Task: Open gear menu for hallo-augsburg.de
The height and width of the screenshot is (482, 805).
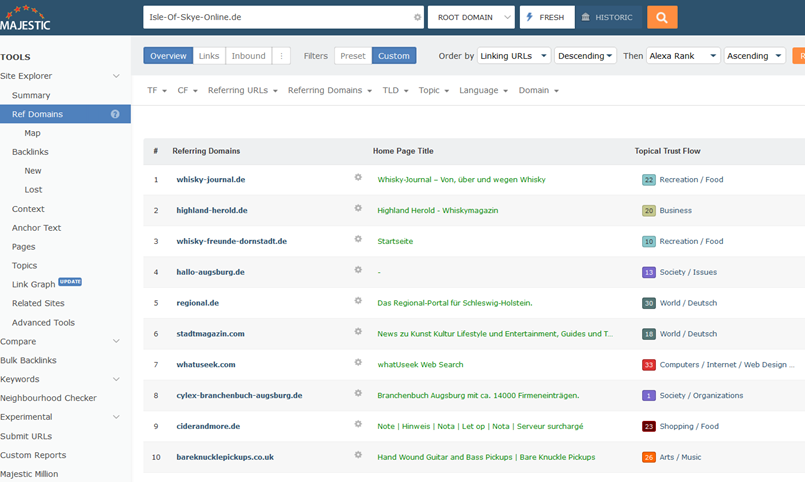Action: pos(358,269)
